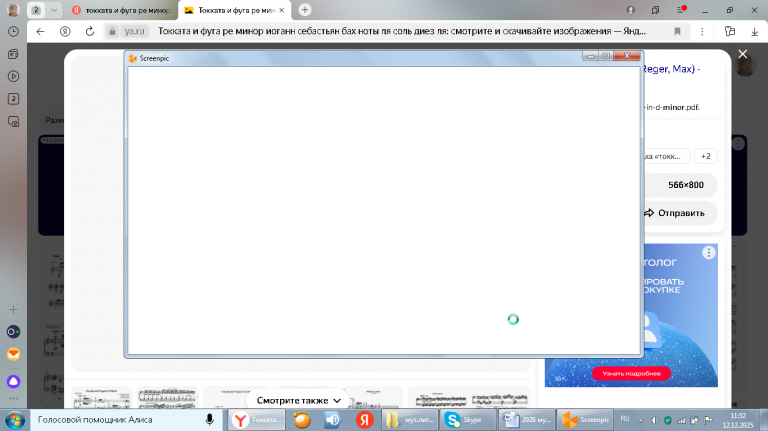768x431 pixels.
Task: Bookmark the page with the bookmark icon
Action: point(677,31)
